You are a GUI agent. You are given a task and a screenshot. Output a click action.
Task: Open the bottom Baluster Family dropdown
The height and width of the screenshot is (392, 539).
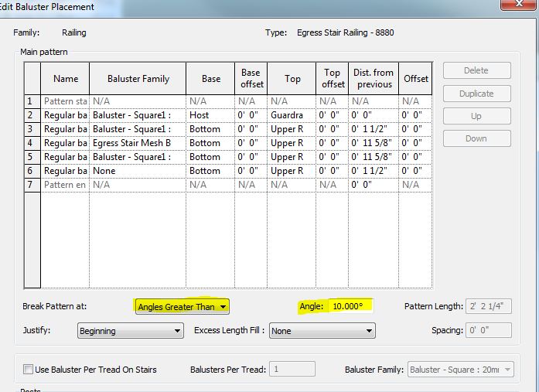[461, 370]
